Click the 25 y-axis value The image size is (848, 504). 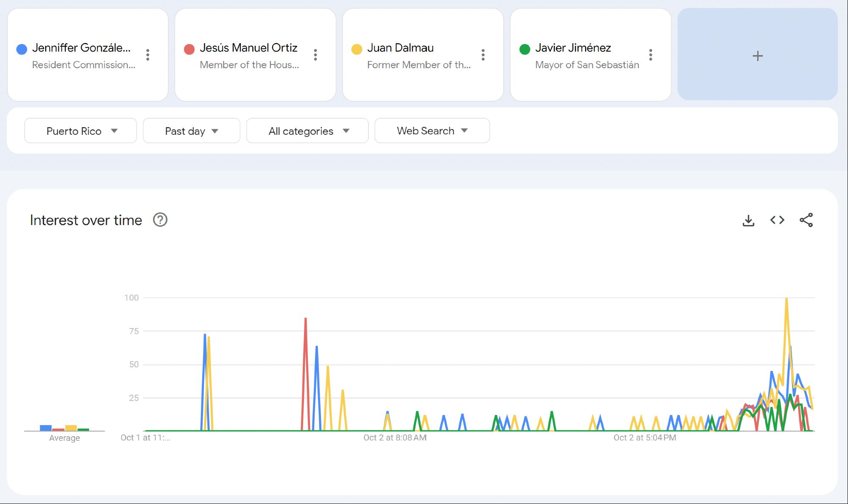tap(134, 398)
